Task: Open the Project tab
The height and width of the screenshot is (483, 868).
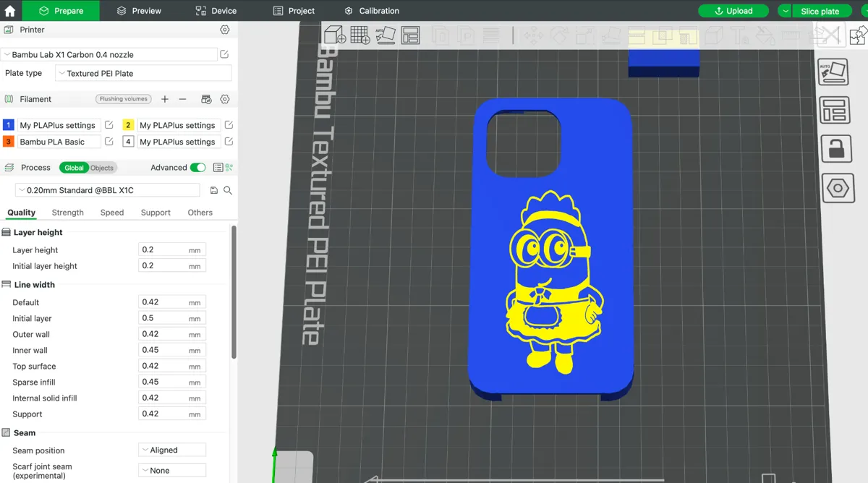Action: pos(294,11)
